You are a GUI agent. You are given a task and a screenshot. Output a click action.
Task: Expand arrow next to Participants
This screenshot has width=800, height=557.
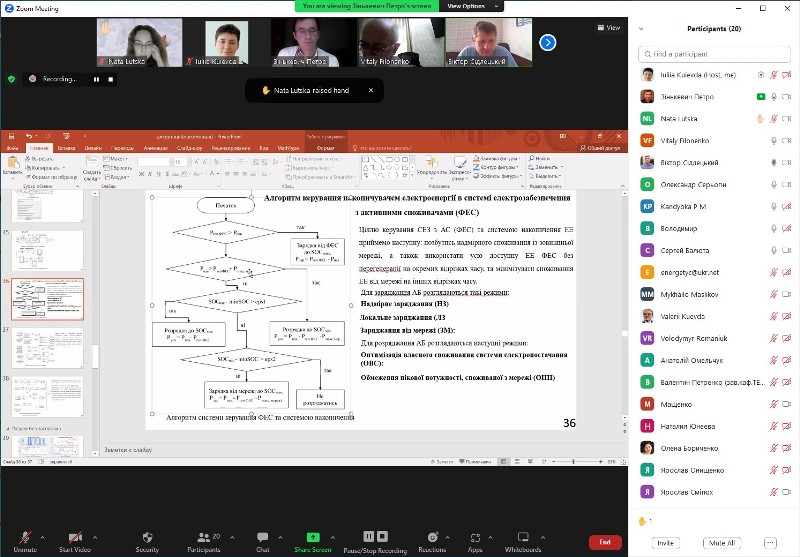tap(232, 537)
